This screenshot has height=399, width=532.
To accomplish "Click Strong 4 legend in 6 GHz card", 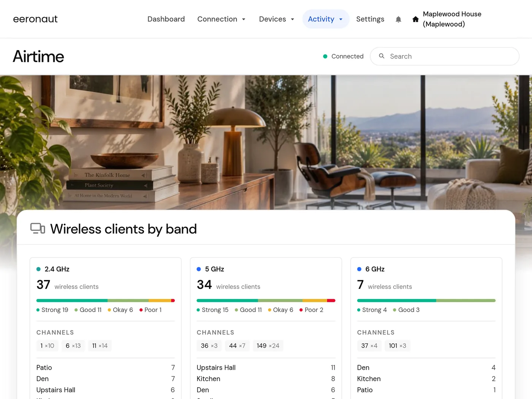I will (x=372, y=310).
